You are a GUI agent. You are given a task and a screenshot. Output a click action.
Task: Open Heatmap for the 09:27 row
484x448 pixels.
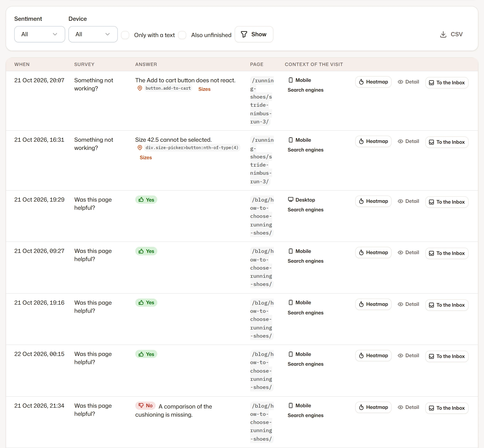point(373,253)
